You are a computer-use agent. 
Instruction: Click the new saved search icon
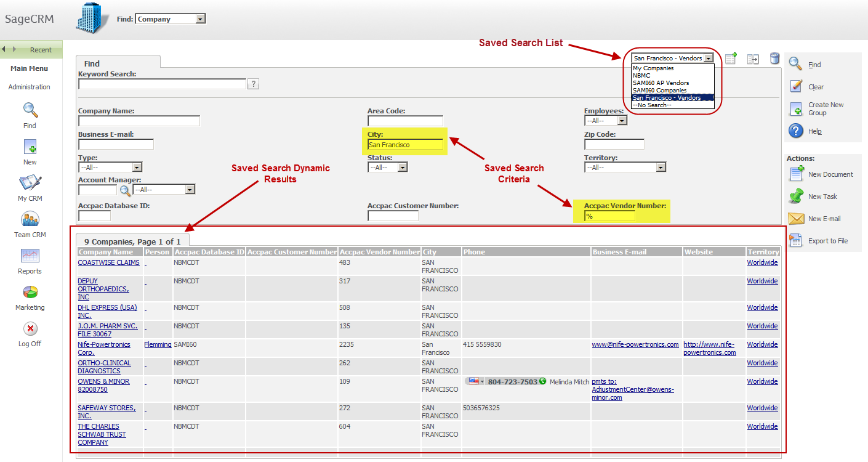tap(731, 59)
